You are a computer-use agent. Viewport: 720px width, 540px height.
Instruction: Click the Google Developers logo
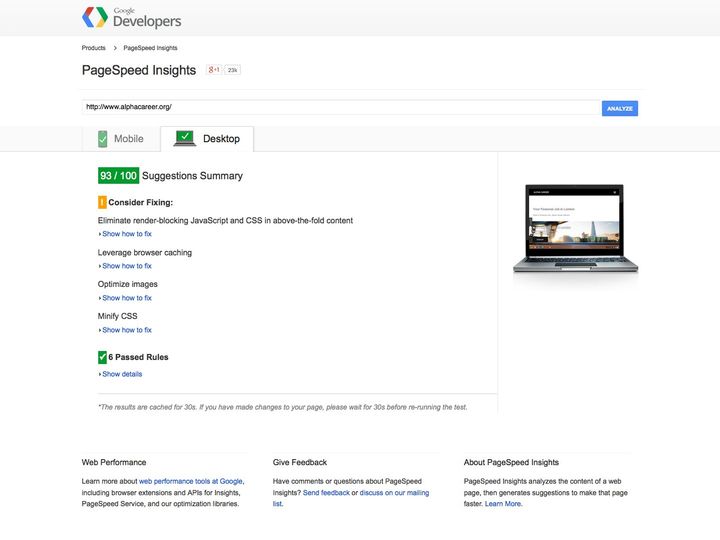(x=131, y=17)
